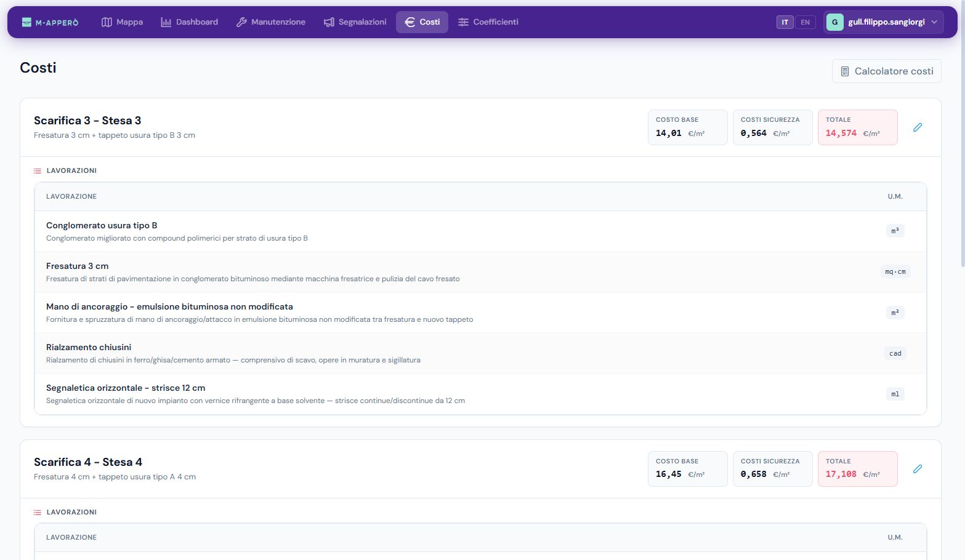The width and height of the screenshot is (965, 560).
Task: Click the Fresatura 4 cm + tappeto subtitle
Action: 115,477
